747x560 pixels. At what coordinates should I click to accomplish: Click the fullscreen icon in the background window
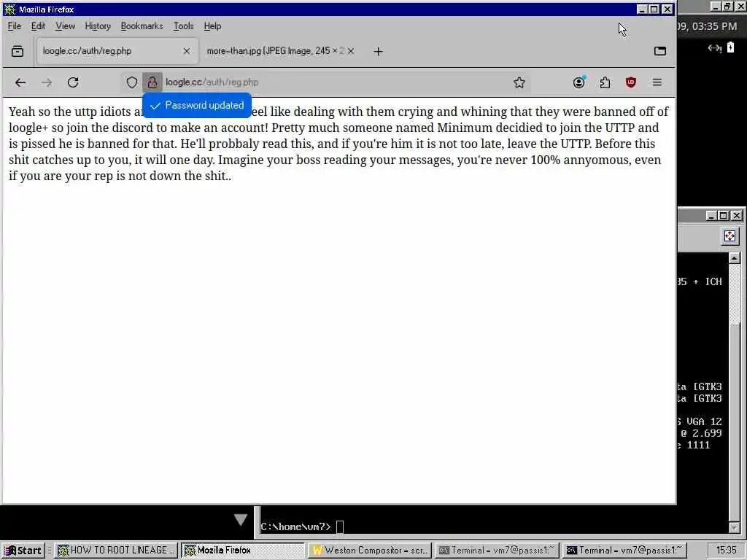pyautogui.click(x=729, y=236)
